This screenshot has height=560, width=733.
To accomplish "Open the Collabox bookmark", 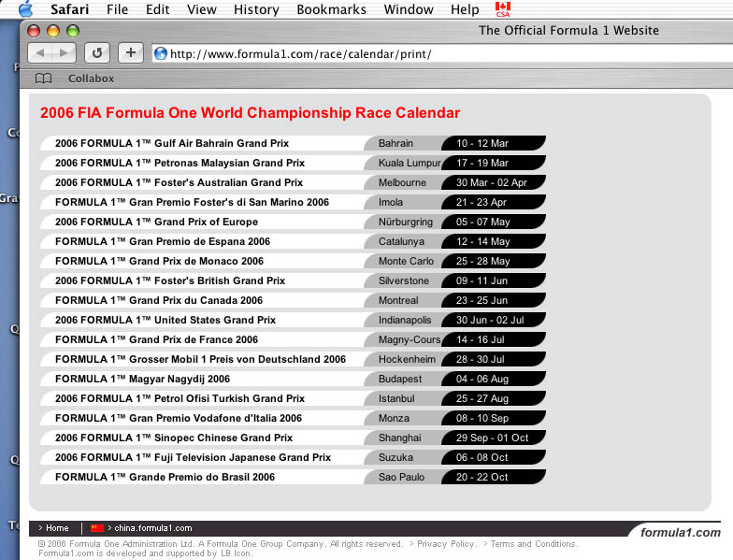I will pyautogui.click(x=92, y=79).
